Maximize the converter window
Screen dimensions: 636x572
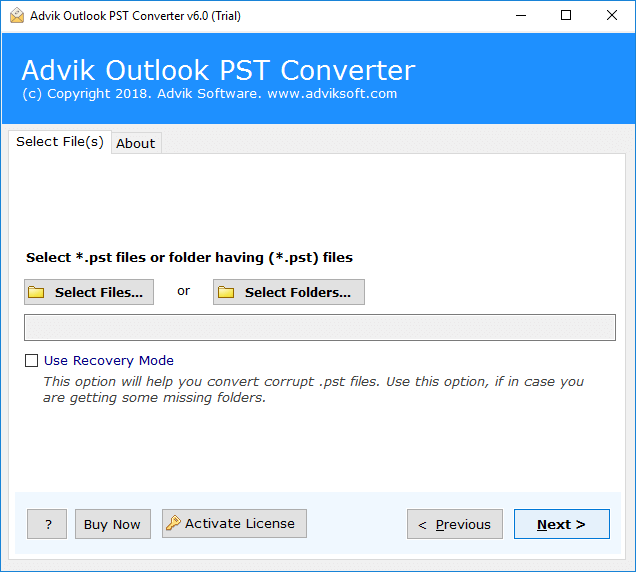566,16
